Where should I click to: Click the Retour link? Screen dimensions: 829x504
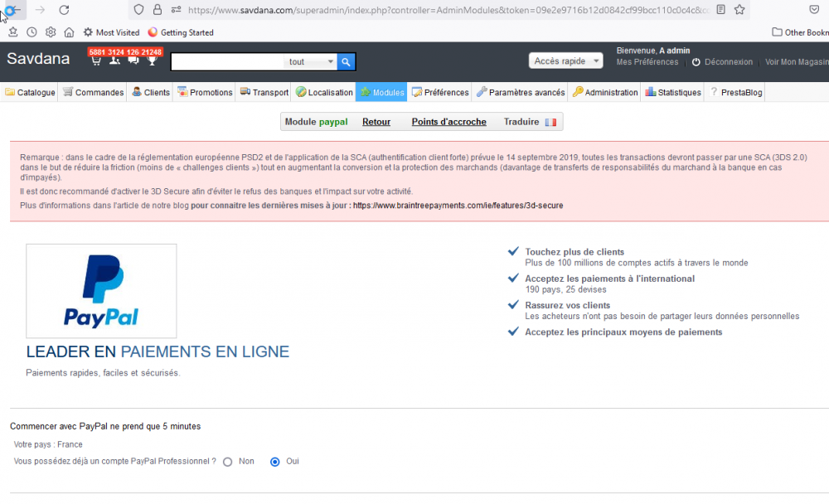point(376,122)
